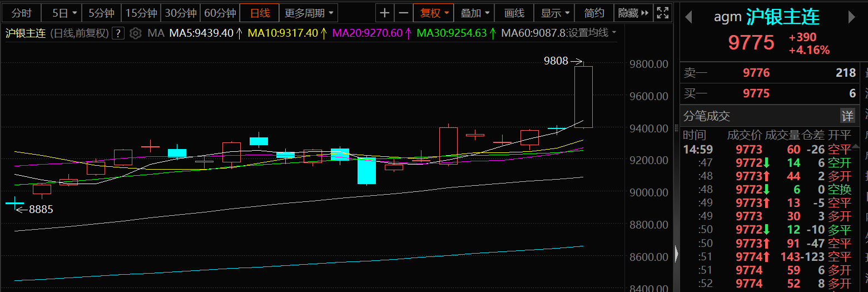This screenshot has width=868, height=292.
Task: Go to next contract right arrow
Action: pyautogui.click(x=851, y=17)
